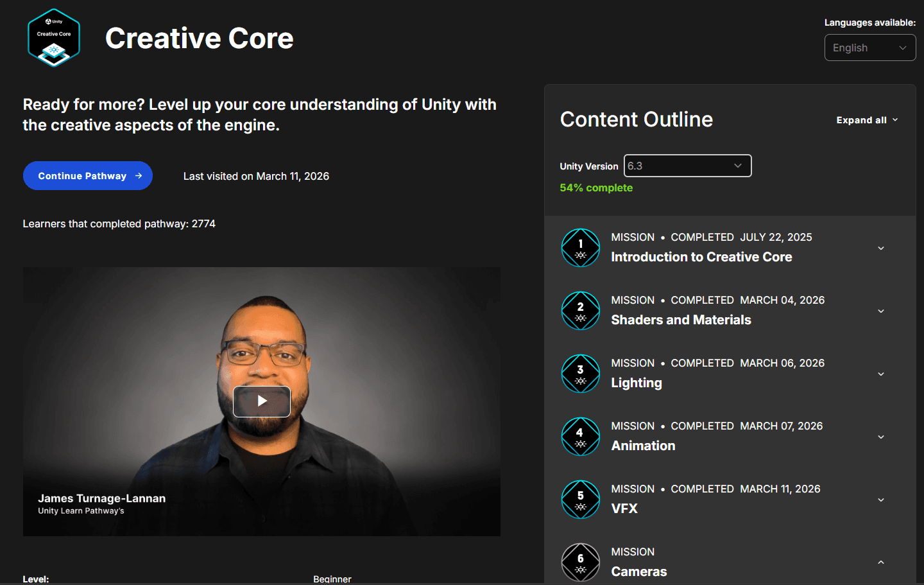
Task: Click the COMPLETED MARCH 07, 2026 status
Action: [746, 426]
